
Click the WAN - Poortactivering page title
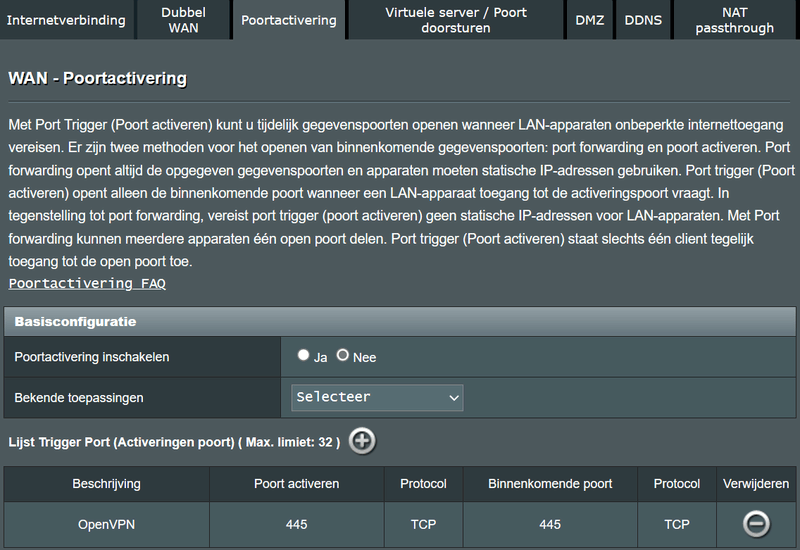click(97, 78)
